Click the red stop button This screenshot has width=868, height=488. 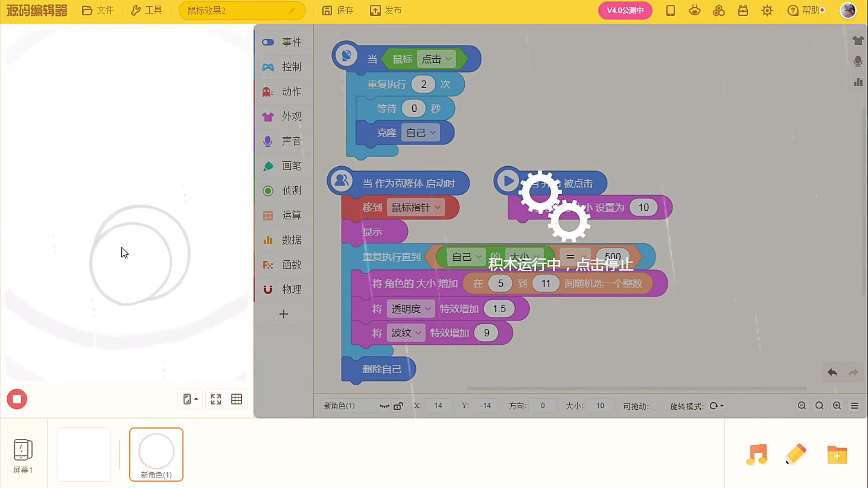[x=17, y=399]
